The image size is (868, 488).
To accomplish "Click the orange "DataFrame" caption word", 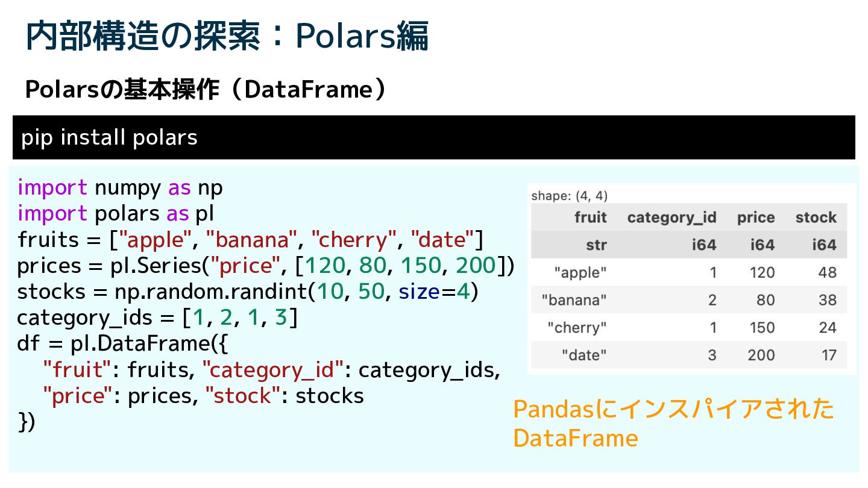I will click(x=576, y=438).
